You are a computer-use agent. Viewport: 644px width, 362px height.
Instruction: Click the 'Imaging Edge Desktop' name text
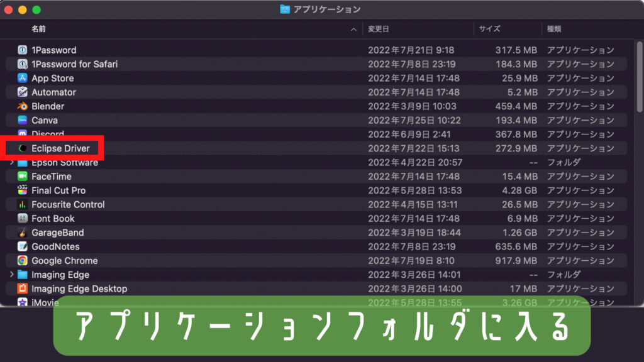[79, 289]
